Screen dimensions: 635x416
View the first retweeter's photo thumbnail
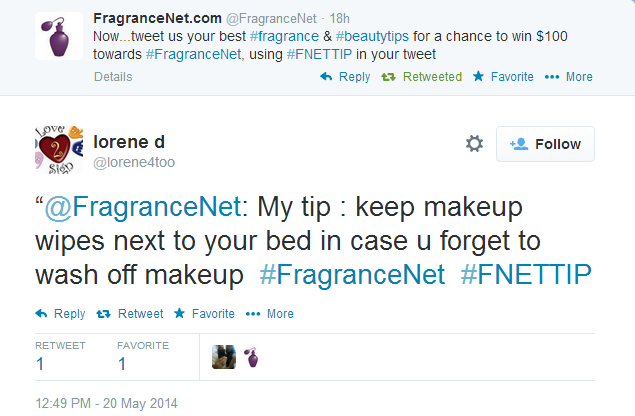pos(224,357)
